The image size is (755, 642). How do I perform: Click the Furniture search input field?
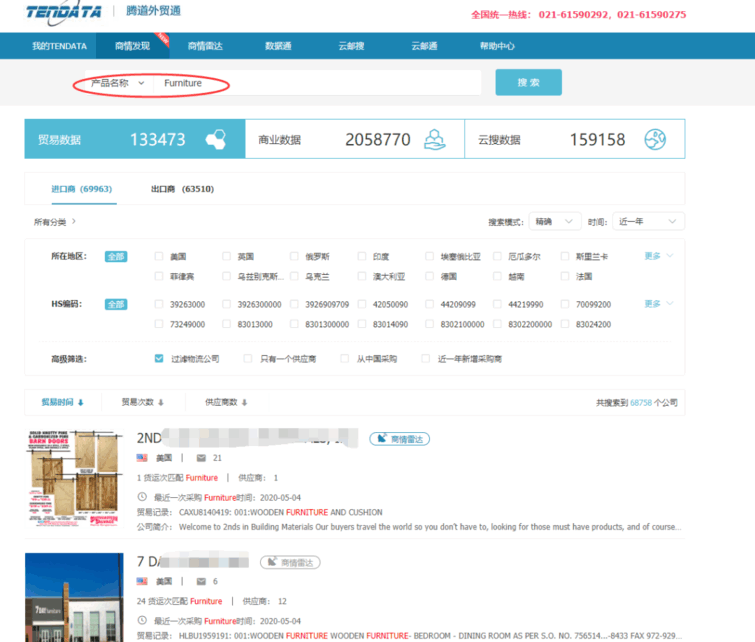(310, 83)
